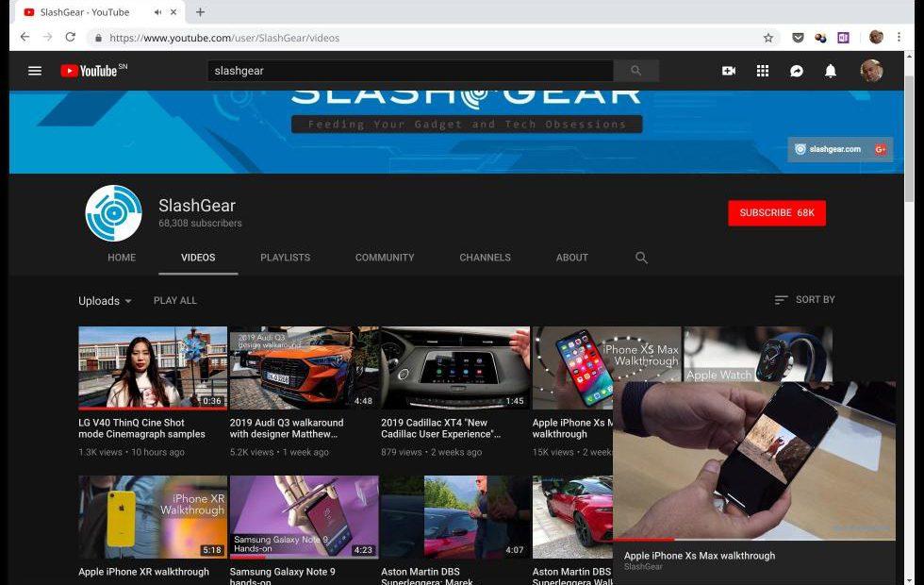The image size is (924, 585).
Task: Open Samsung Galaxy Note 9 hands-on title
Action: (282, 577)
